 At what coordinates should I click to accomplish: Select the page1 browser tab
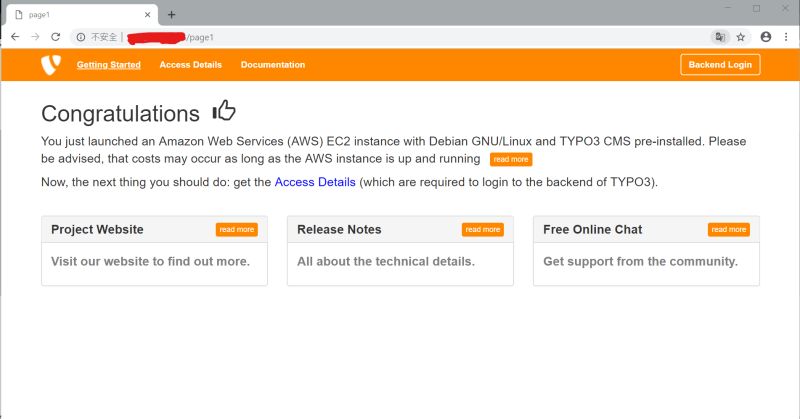(82, 15)
